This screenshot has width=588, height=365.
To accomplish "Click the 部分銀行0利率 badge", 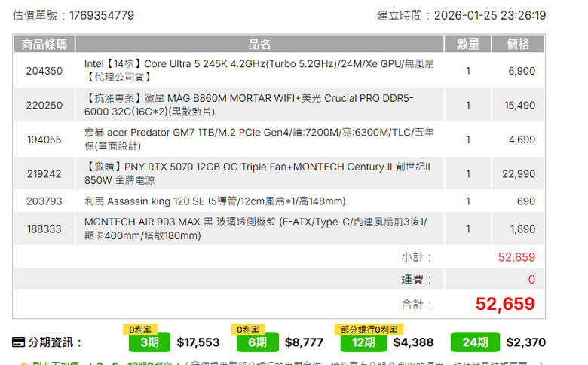I will tap(369, 330).
